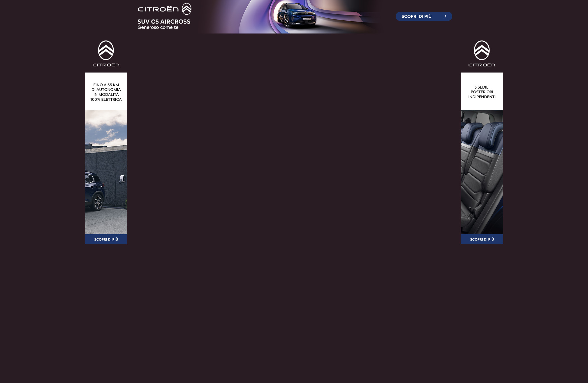Click the 'Generoso come te' tagline
Image resolution: width=588 pixels, height=383 pixels.
pyautogui.click(x=158, y=27)
